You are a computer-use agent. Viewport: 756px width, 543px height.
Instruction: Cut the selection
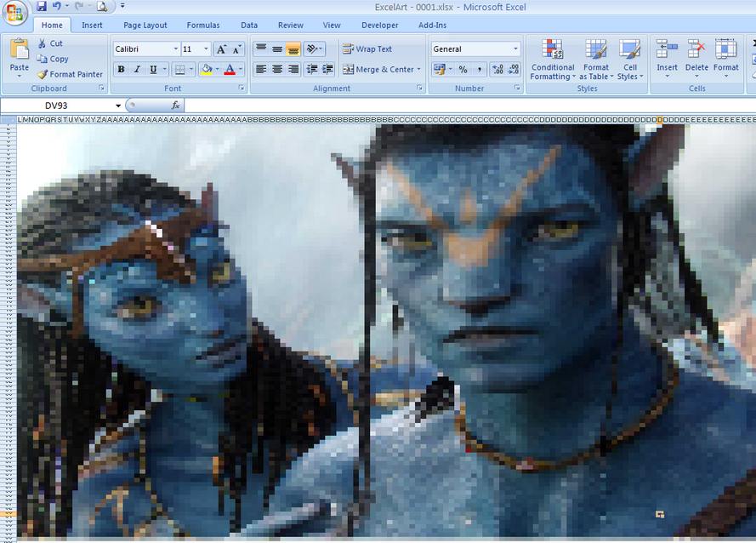[50, 43]
